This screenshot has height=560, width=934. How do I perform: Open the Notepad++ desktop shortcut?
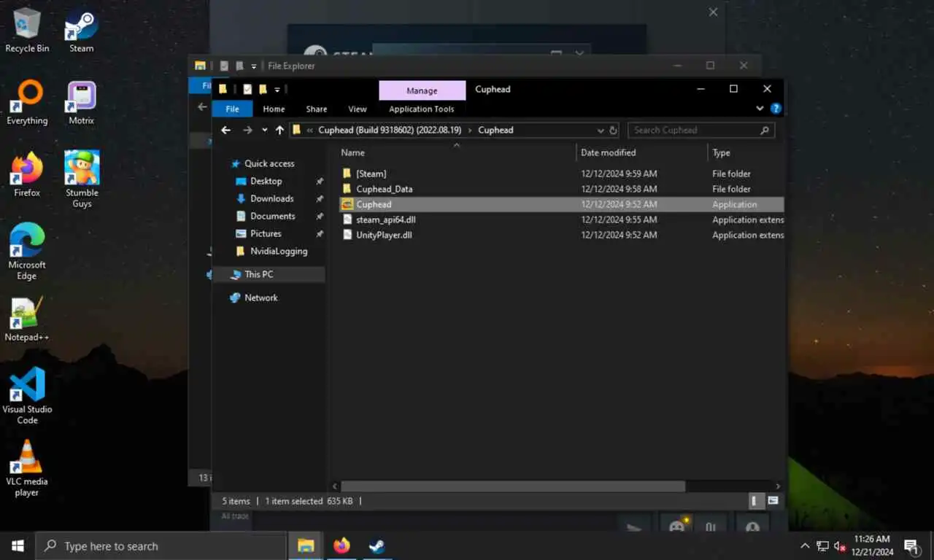pyautogui.click(x=27, y=319)
